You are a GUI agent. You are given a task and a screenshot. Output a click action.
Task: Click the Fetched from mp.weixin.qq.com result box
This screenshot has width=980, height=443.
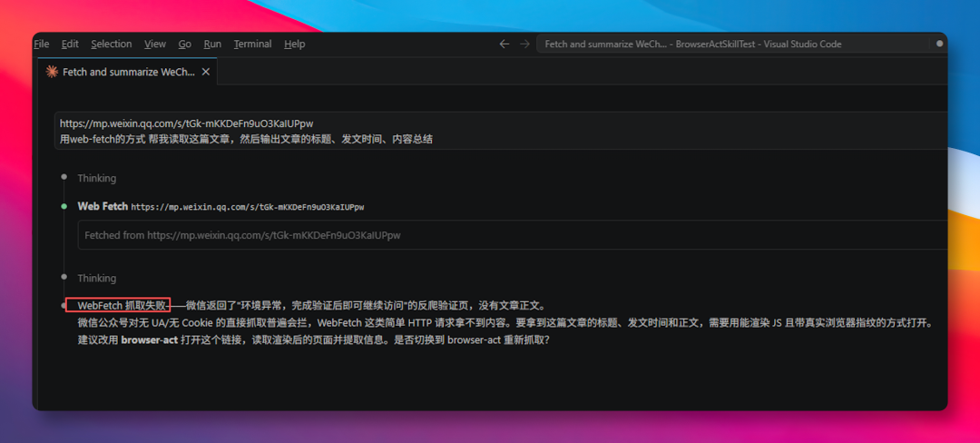tap(512, 235)
